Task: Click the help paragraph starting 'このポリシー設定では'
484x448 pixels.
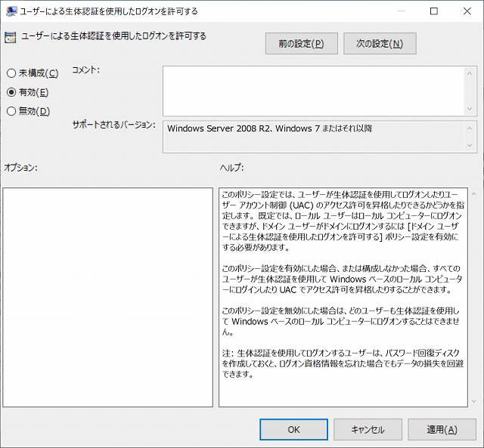Action: tap(343, 221)
